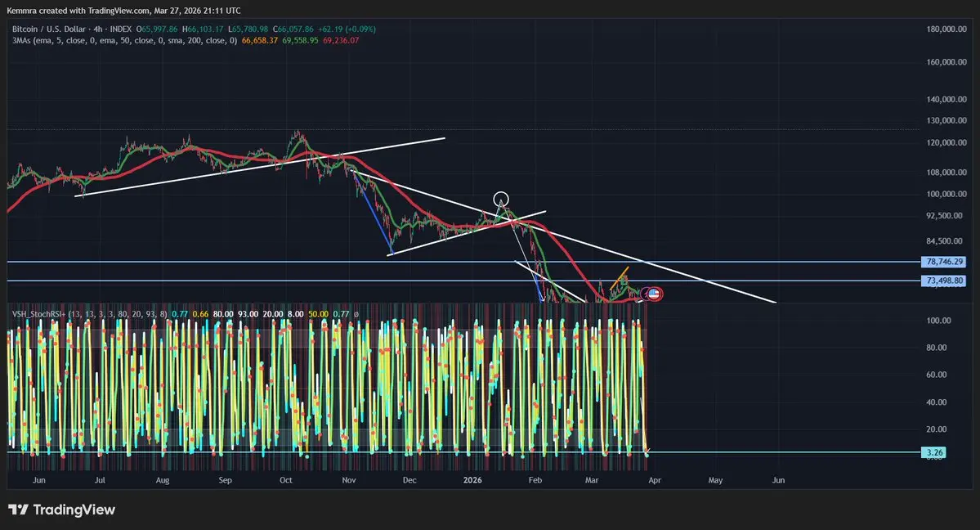Click the red SMA 200 value 69,236.07
The width and height of the screenshot is (980, 530).
341,40
